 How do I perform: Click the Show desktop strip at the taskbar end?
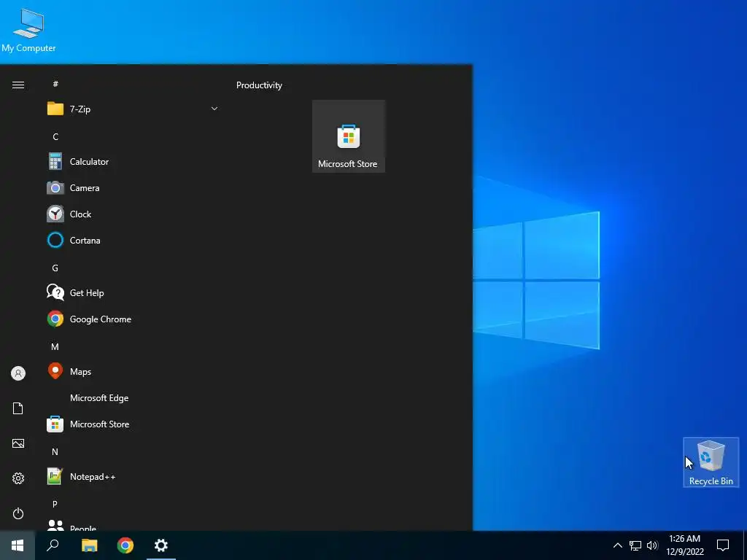point(745,545)
